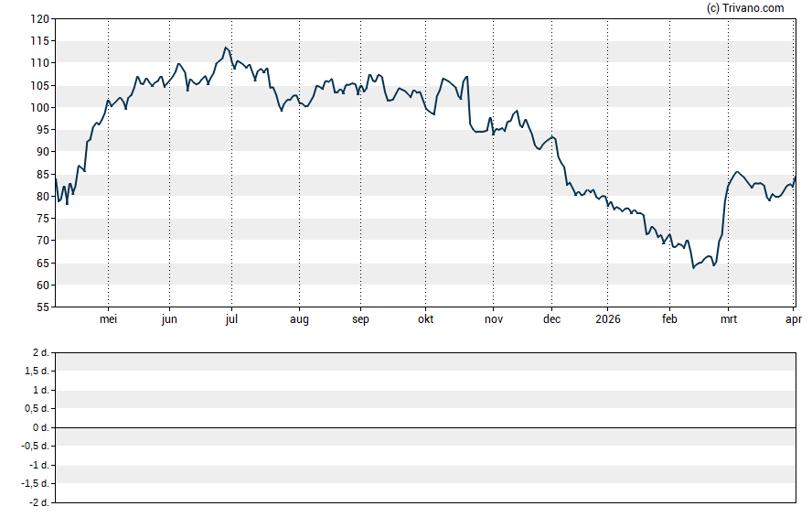Select the '2026' year label on the x-axis
The image size is (812, 517).
click(607, 319)
